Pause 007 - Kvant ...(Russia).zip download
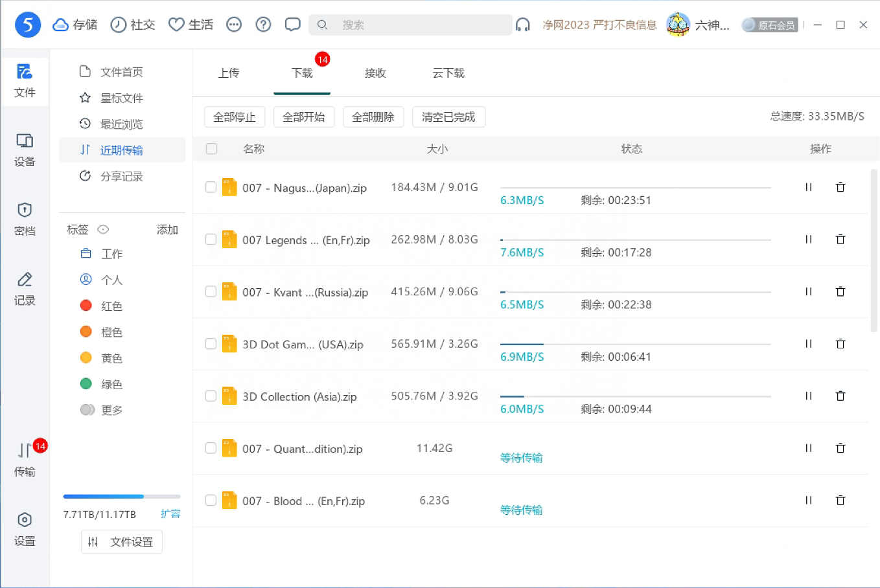The height and width of the screenshot is (588, 880). click(x=809, y=291)
